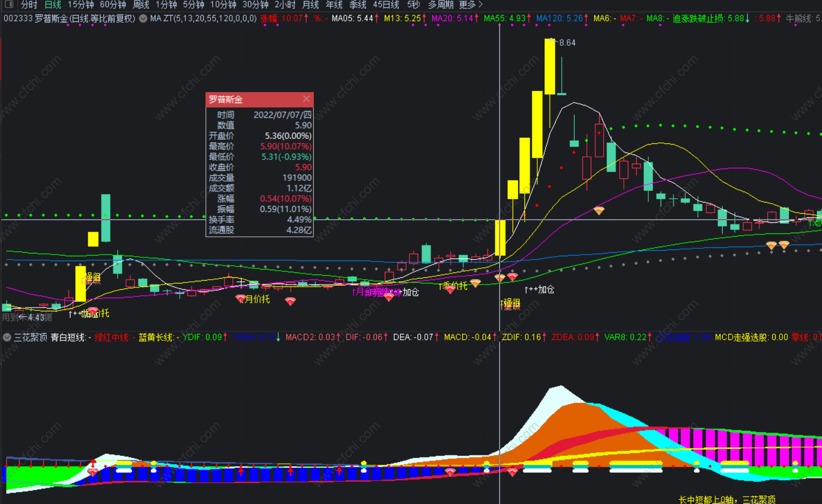This screenshot has height=504, width=822.
Task: Click the 长中短都上0轴 caption text
Action: click(x=727, y=500)
